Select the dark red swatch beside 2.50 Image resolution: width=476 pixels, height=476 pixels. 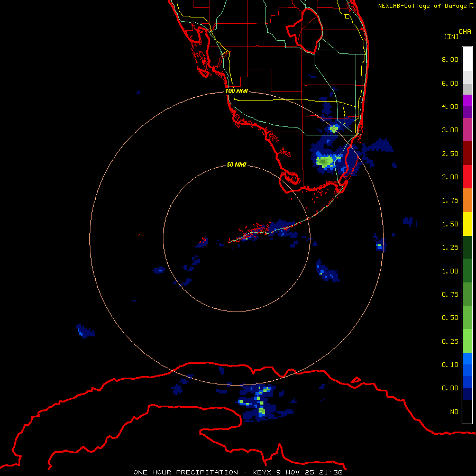[x=467, y=153]
